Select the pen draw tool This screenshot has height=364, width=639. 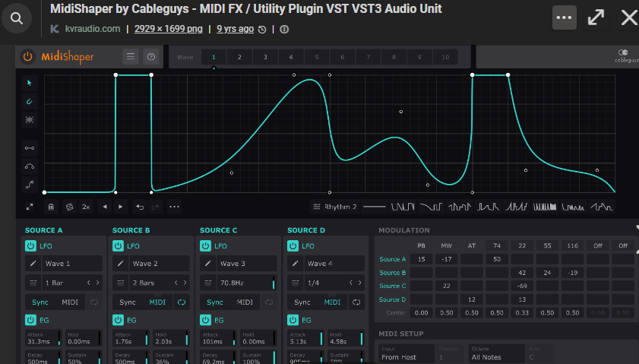[30, 102]
